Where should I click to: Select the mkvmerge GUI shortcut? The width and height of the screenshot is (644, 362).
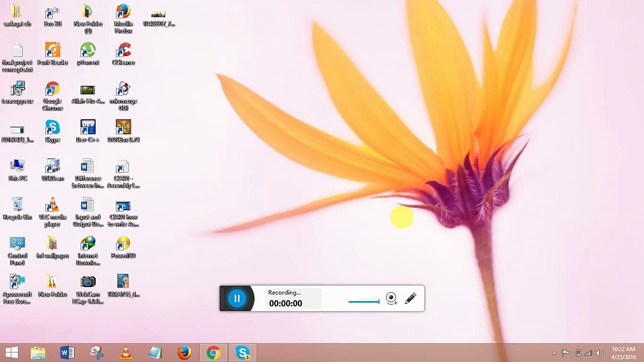(x=123, y=97)
